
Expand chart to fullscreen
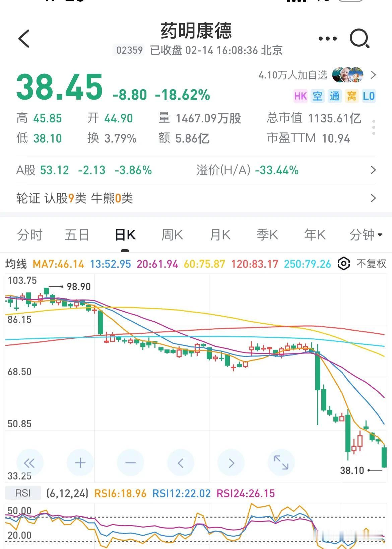pyautogui.click(x=281, y=463)
